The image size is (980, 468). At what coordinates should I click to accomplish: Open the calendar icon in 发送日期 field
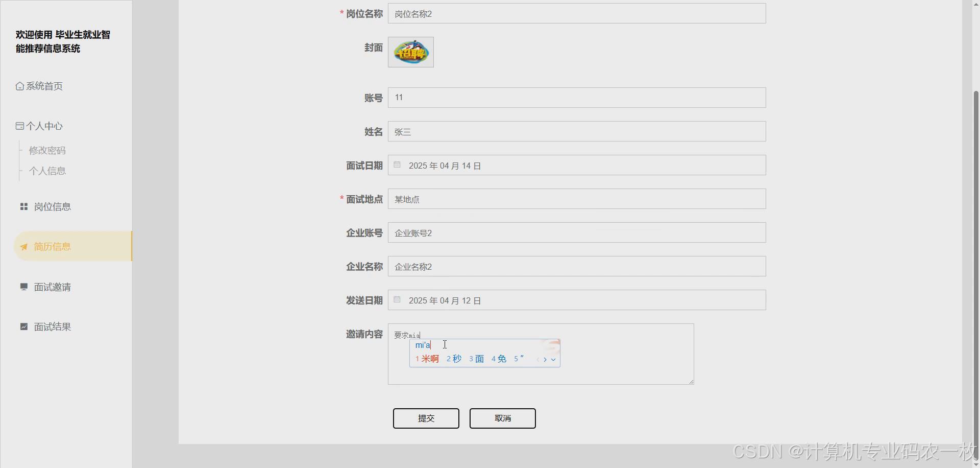(397, 300)
